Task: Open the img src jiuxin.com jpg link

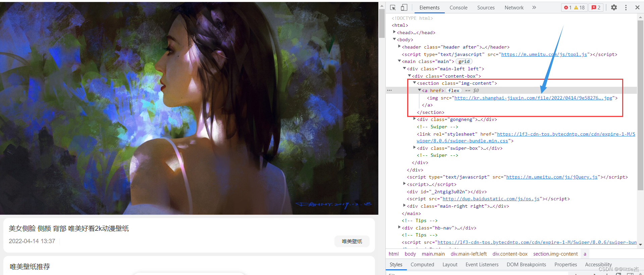Action: tap(533, 98)
